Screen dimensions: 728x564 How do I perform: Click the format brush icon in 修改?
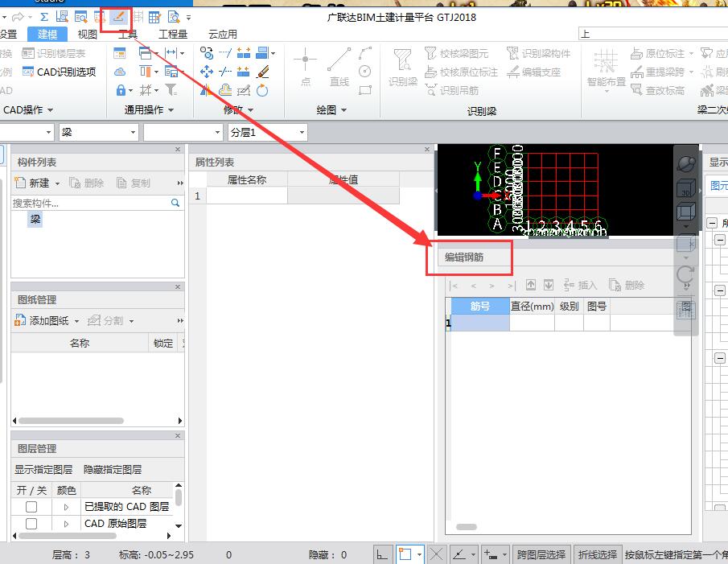click(x=263, y=72)
